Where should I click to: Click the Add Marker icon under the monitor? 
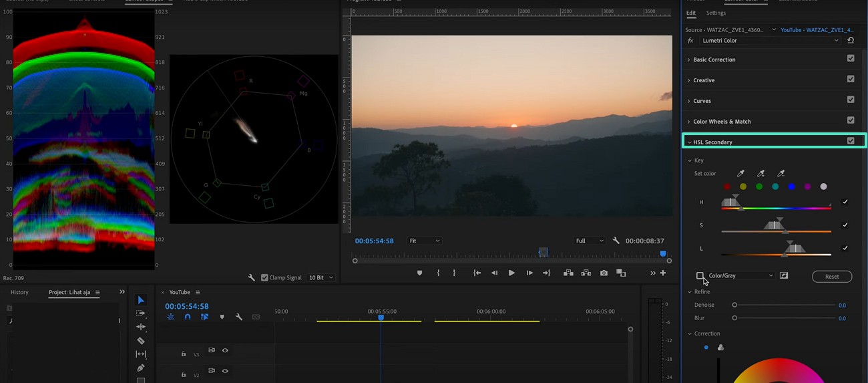pos(419,273)
